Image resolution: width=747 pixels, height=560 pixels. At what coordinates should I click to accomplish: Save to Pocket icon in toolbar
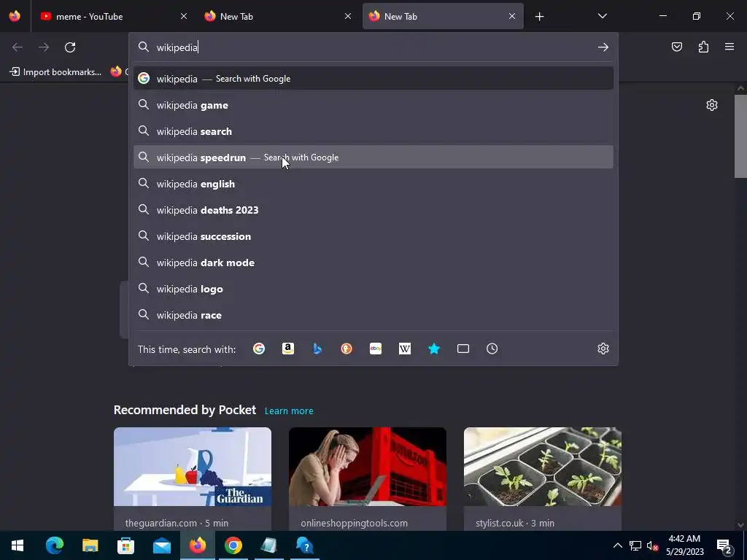(676, 47)
